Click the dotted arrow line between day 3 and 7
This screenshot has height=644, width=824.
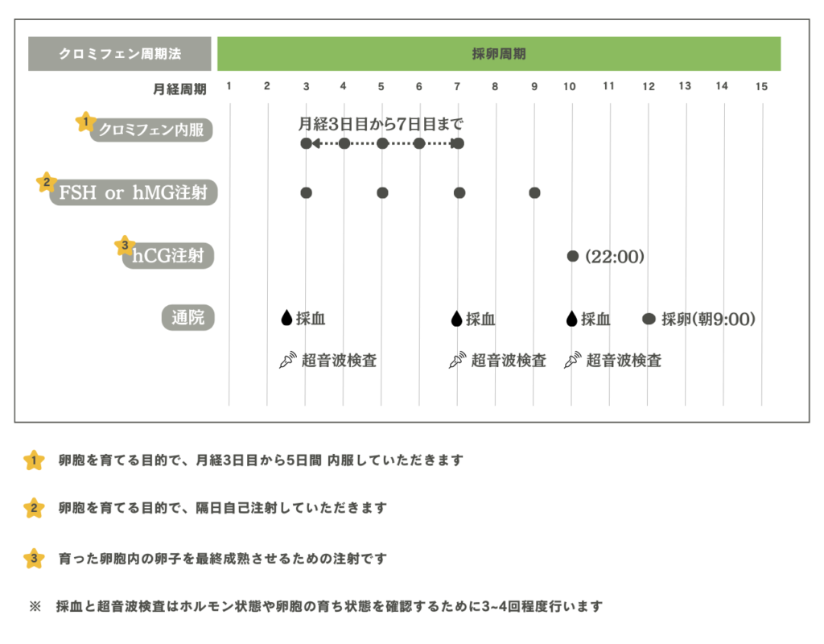(380, 143)
